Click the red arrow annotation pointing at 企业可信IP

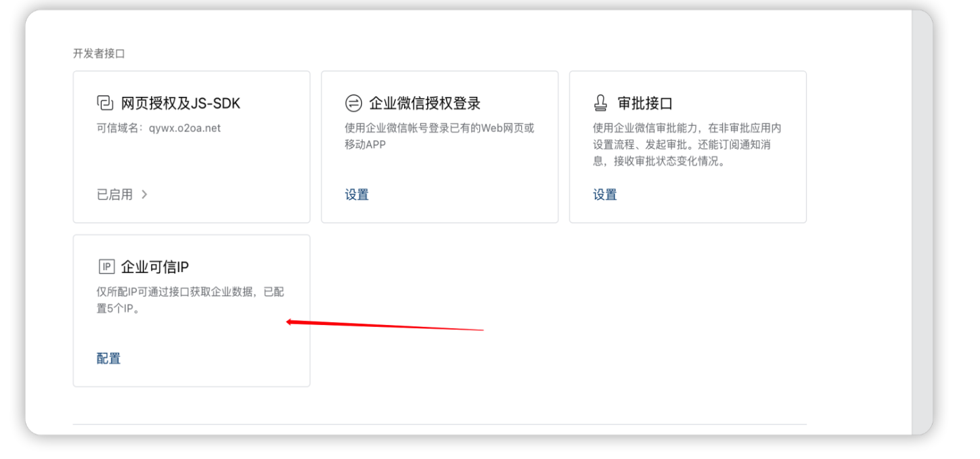(384, 326)
